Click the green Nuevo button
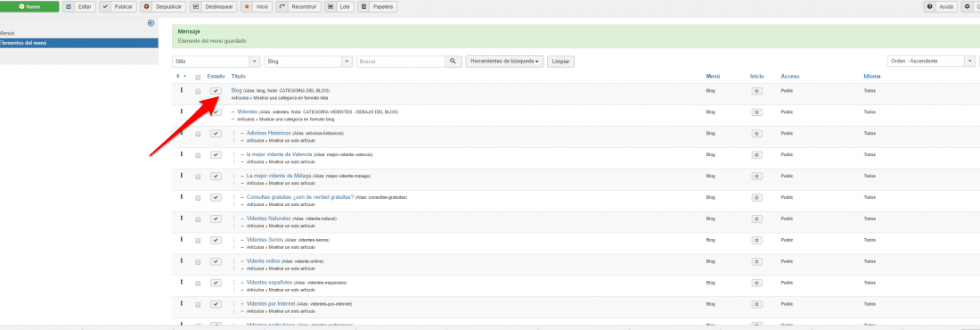This screenshot has width=980, height=330. (x=29, y=6)
